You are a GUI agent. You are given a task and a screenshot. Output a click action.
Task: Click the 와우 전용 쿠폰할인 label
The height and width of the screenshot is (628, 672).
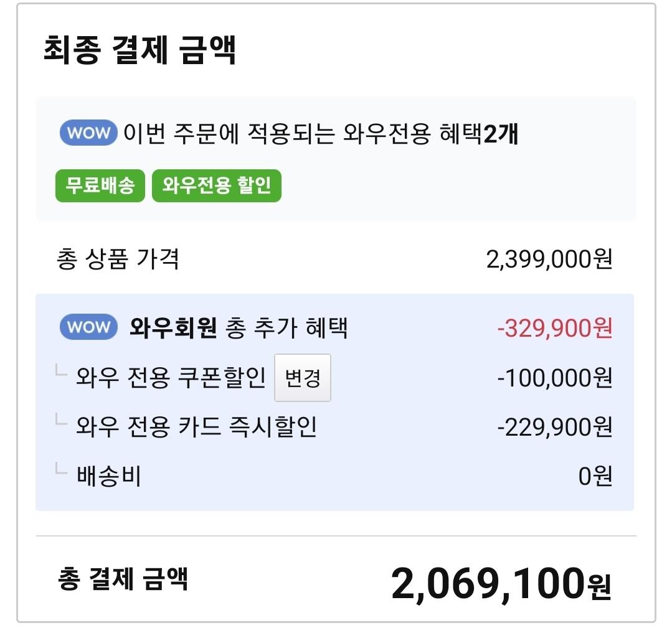(x=171, y=378)
